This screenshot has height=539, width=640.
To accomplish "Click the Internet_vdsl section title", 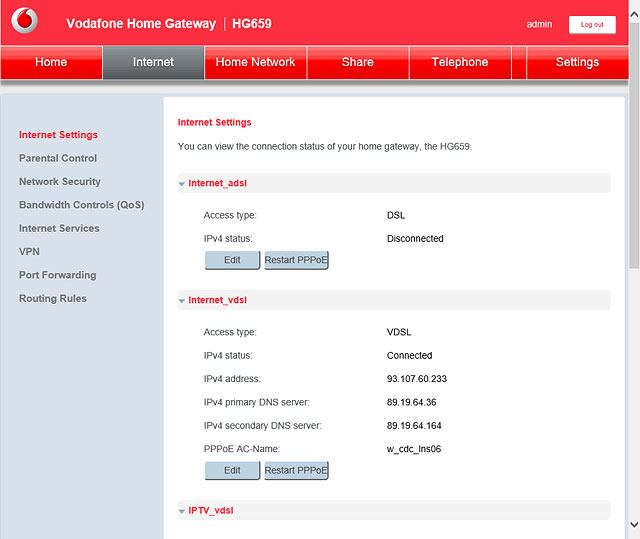I will tap(218, 300).
